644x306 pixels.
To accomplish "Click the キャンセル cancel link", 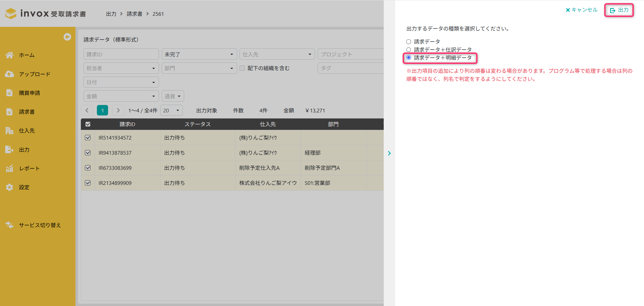I will pos(582,10).
